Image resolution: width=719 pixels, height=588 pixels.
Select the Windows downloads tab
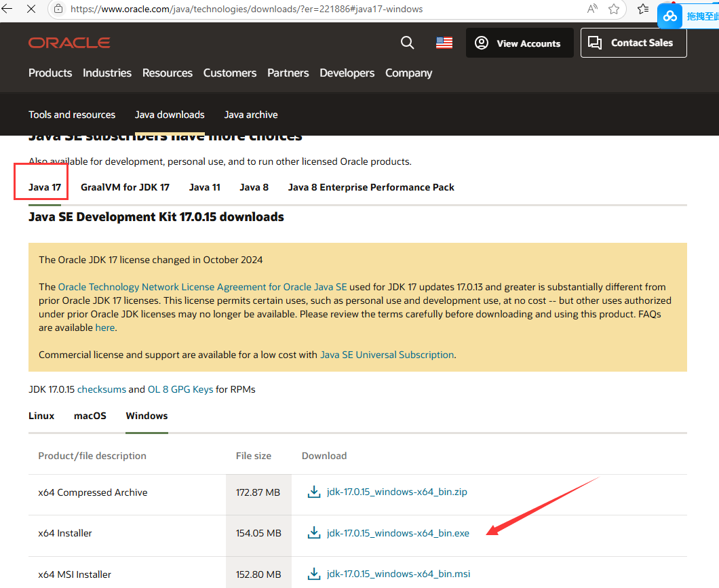coord(147,416)
